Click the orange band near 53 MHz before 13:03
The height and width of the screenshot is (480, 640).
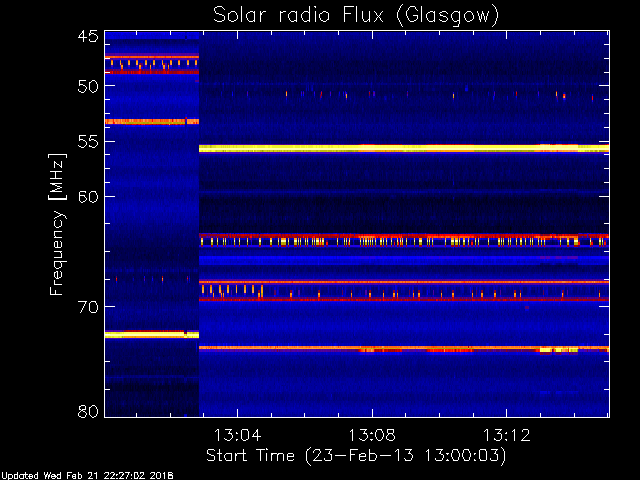[x=152, y=122]
